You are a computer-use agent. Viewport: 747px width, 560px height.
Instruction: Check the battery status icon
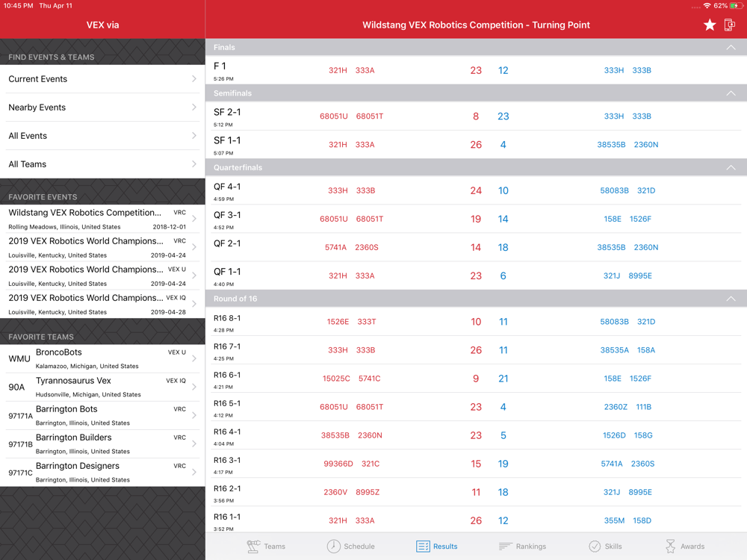[736, 6]
